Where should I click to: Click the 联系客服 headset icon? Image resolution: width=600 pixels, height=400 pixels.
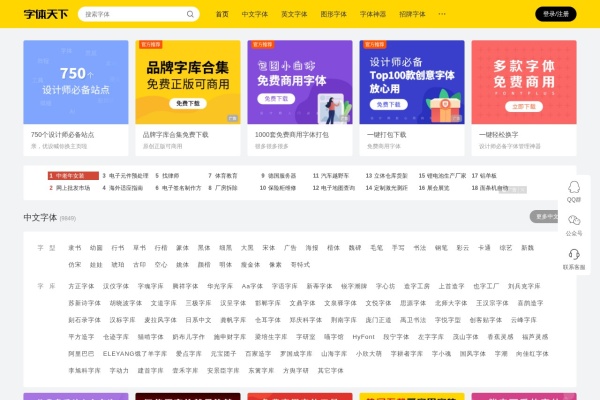tap(574, 254)
